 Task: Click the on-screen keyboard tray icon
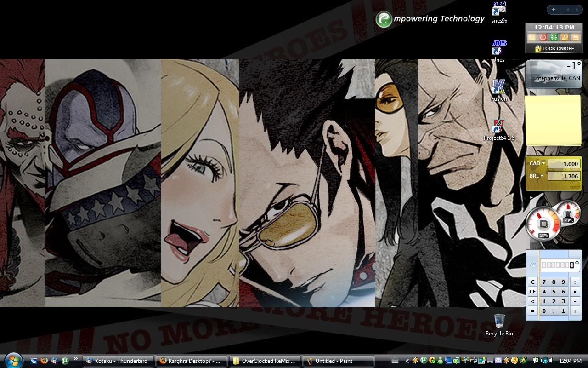tap(395, 361)
